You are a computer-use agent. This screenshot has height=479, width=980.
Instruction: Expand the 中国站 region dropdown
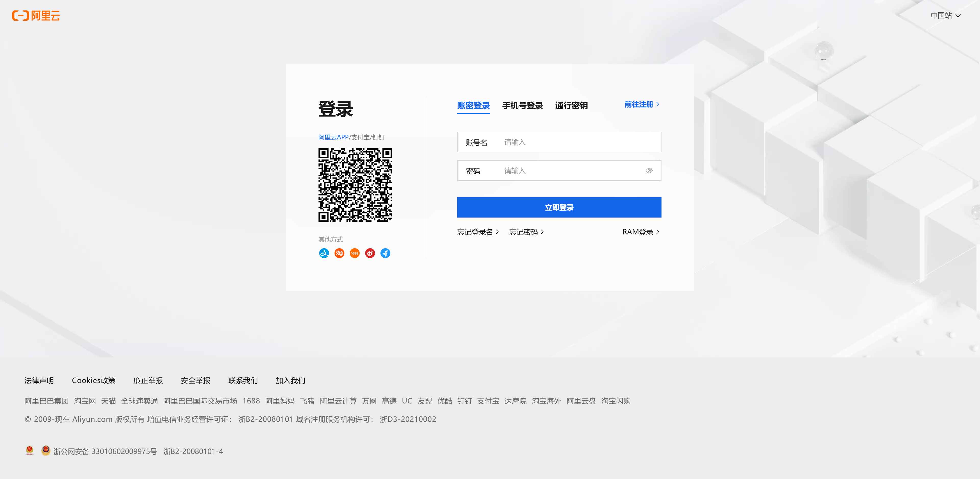[945, 16]
